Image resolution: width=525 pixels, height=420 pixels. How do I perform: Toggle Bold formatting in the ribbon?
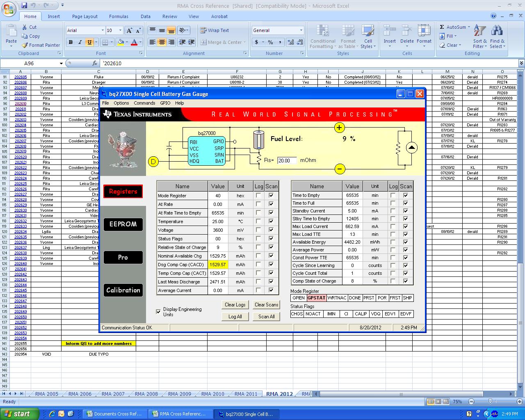coord(71,42)
